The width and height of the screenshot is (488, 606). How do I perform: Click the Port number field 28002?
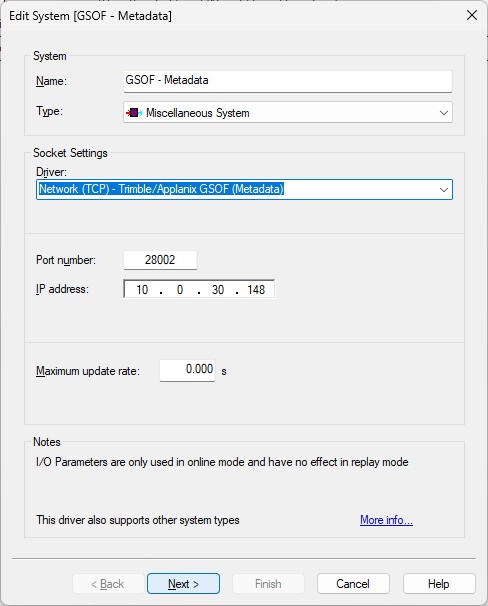click(160, 260)
